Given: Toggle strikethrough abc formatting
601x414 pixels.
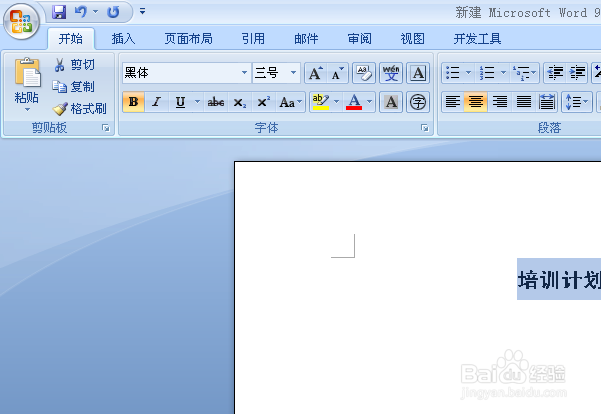Looking at the screenshot, I should [x=216, y=102].
